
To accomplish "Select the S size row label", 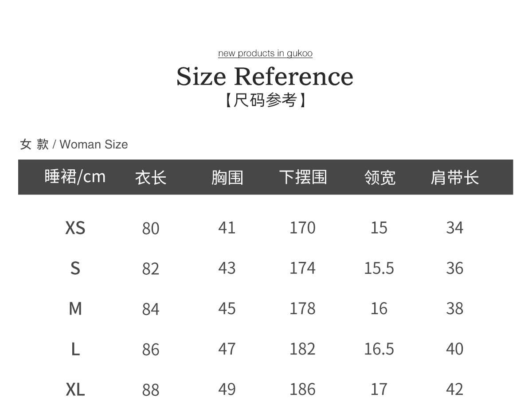I will coord(75,268).
